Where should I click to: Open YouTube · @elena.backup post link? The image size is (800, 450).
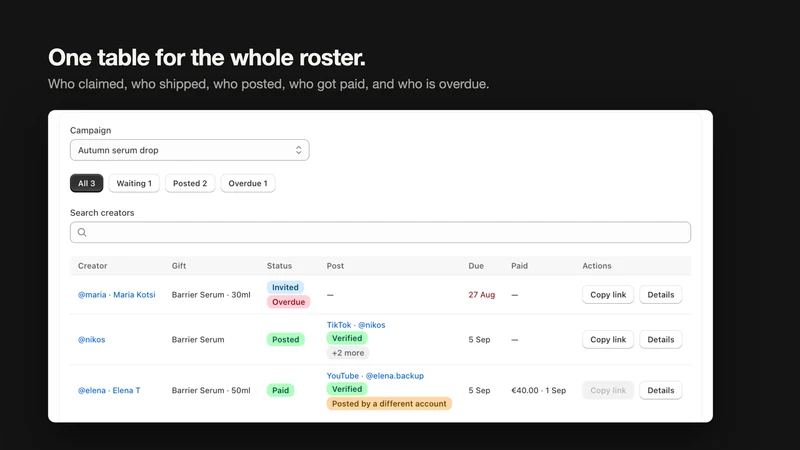click(x=375, y=376)
